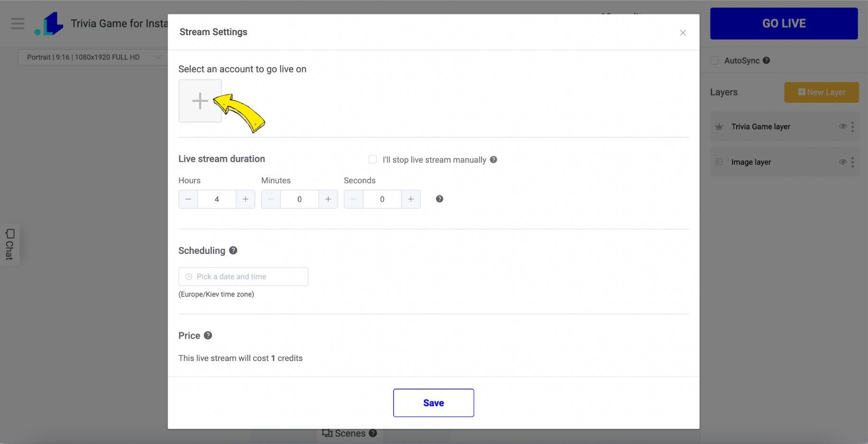
Task: Hide the Image layer with eye icon
Action: 842,162
